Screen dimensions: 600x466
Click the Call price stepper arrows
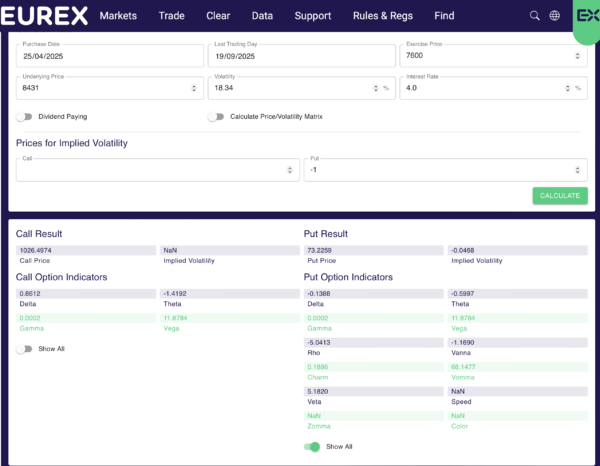pos(290,170)
